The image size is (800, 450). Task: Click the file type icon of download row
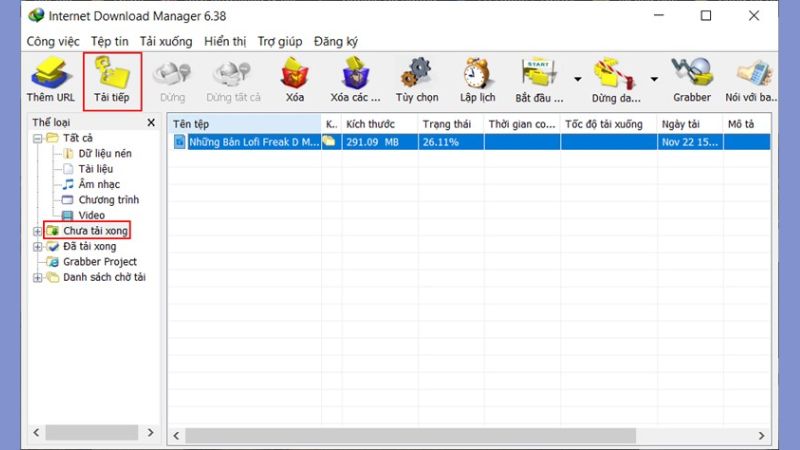click(x=179, y=142)
